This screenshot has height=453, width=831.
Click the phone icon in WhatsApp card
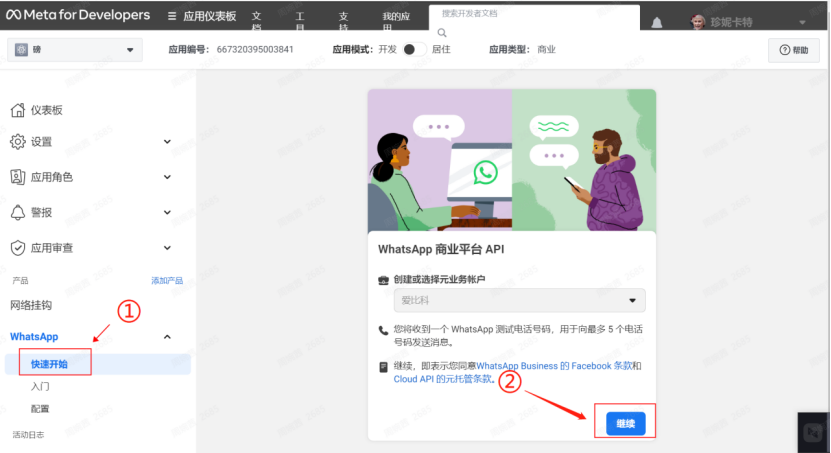click(x=383, y=331)
